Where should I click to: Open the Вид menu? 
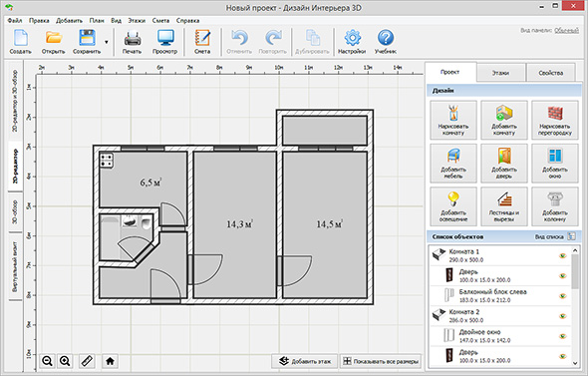click(117, 20)
